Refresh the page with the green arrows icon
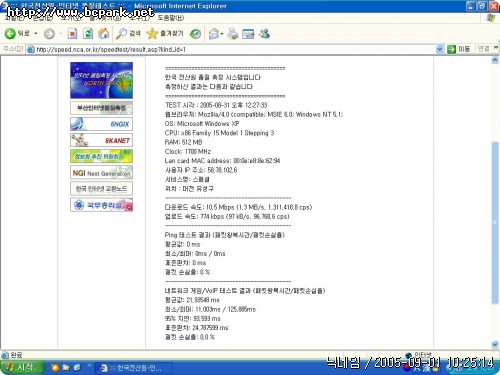Image resolution: width=500 pixels, height=375 pixels. point(88,34)
